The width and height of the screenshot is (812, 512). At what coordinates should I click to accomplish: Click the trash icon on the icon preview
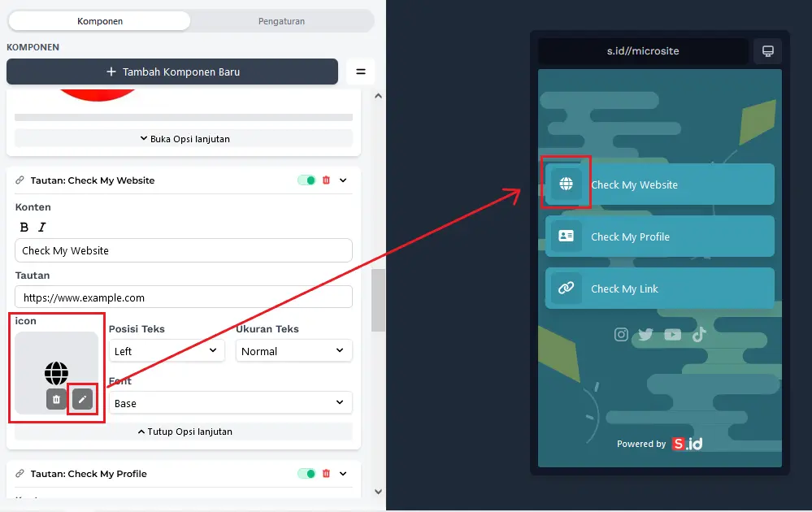(56, 399)
